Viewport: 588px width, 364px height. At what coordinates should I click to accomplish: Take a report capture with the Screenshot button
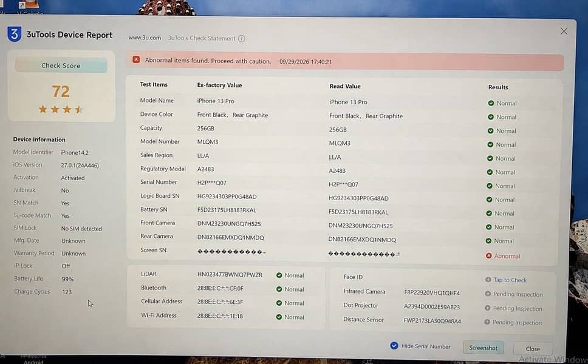[x=483, y=348]
